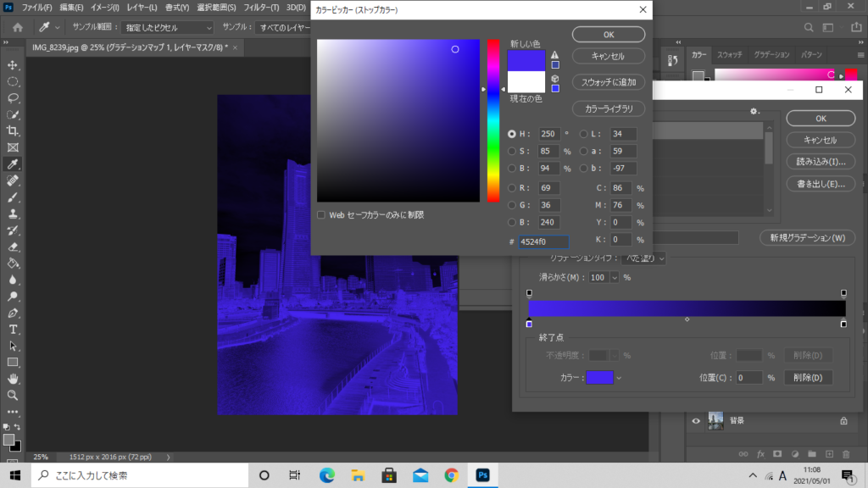Click the hue spectrum slider
This screenshot has height=488, width=868.
tap(492, 120)
